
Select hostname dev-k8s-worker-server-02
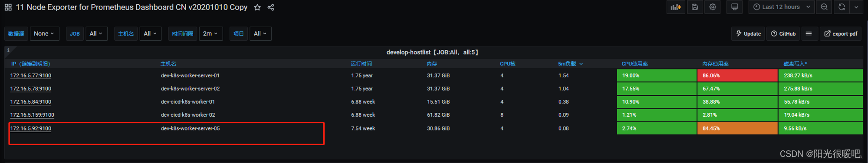tap(190, 88)
